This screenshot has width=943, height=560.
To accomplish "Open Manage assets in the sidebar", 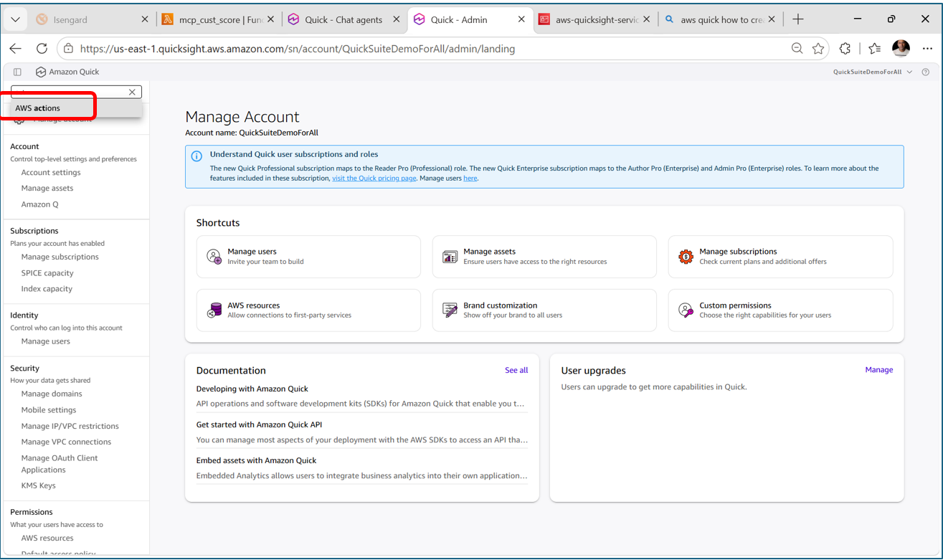I will point(47,188).
